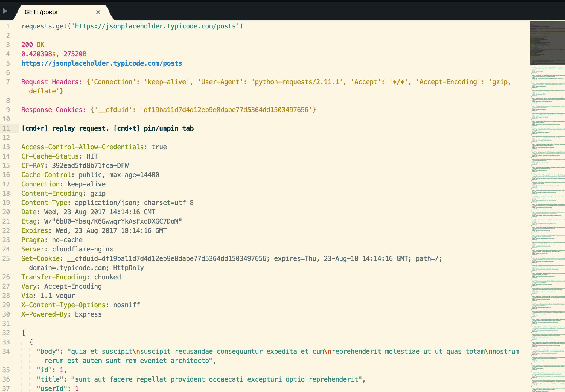Screen dimensions: 565x392
Task: Select the userId value in the JSON body
Action: click(x=77, y=388)
